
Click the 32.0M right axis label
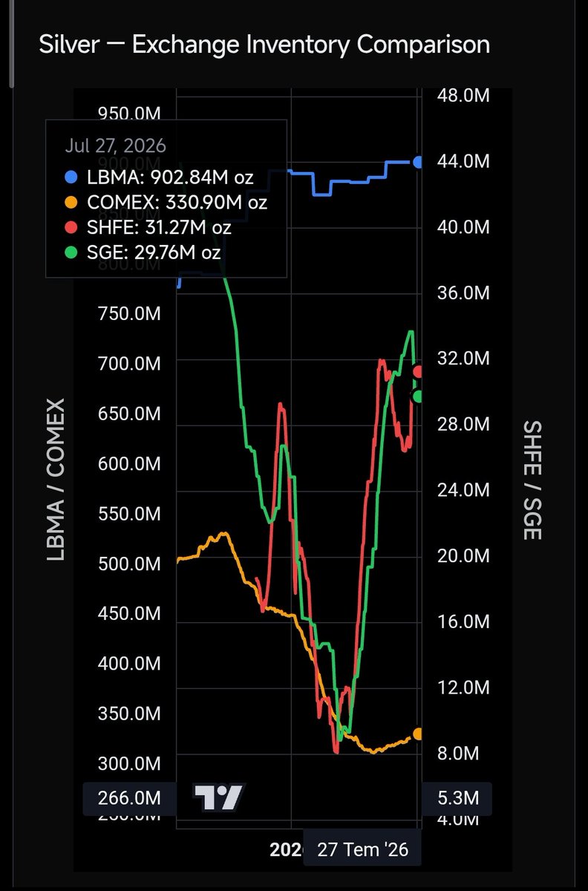(462, 359)
